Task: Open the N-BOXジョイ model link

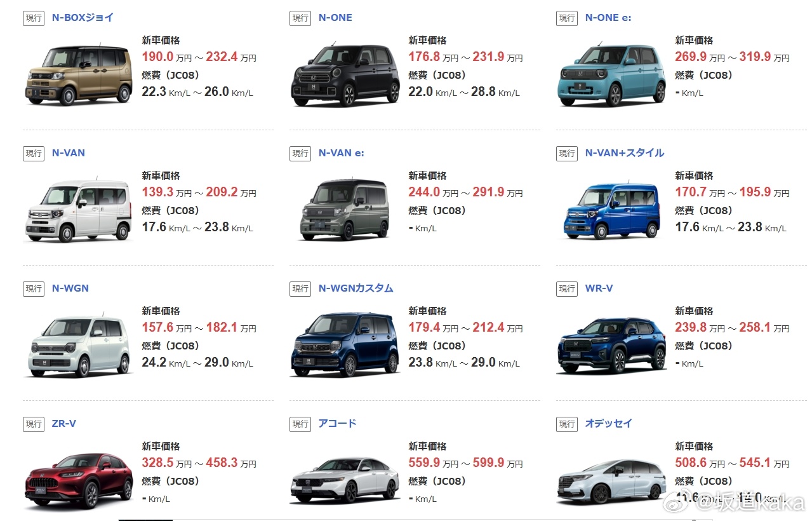Action: (83, 18)
